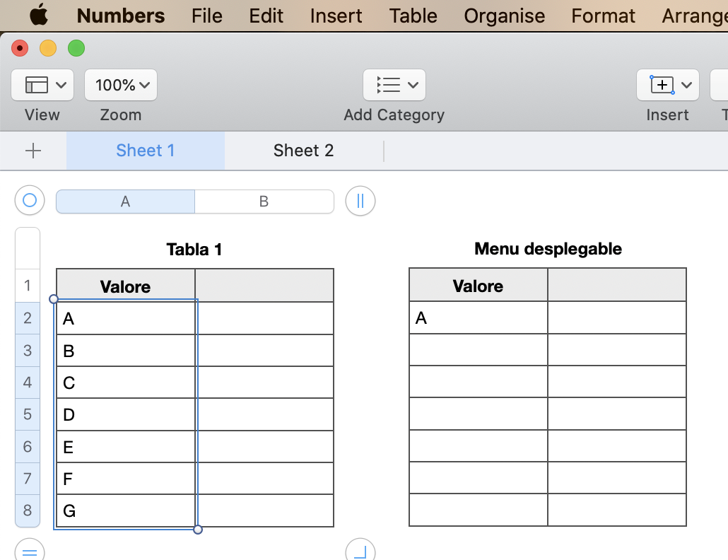
Task: Click the table resize corner handle
Action: point(360,551)
